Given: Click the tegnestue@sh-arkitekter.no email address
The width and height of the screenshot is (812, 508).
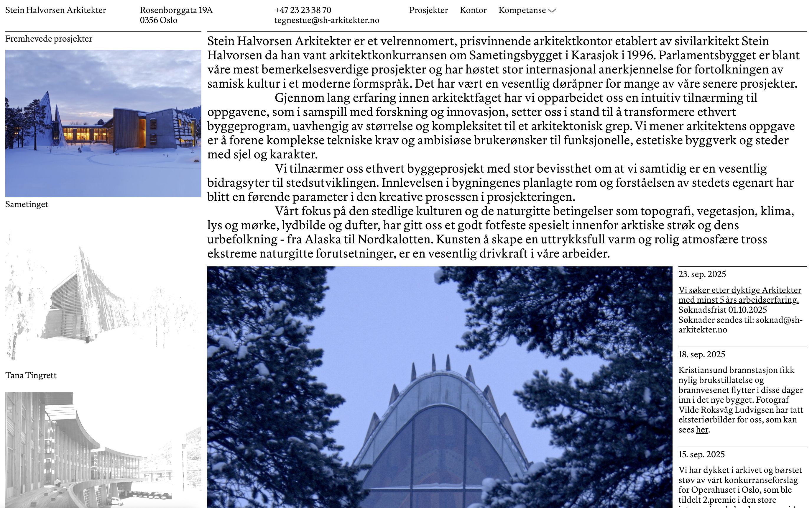Looking at the screenshot, I should [326, 20].
